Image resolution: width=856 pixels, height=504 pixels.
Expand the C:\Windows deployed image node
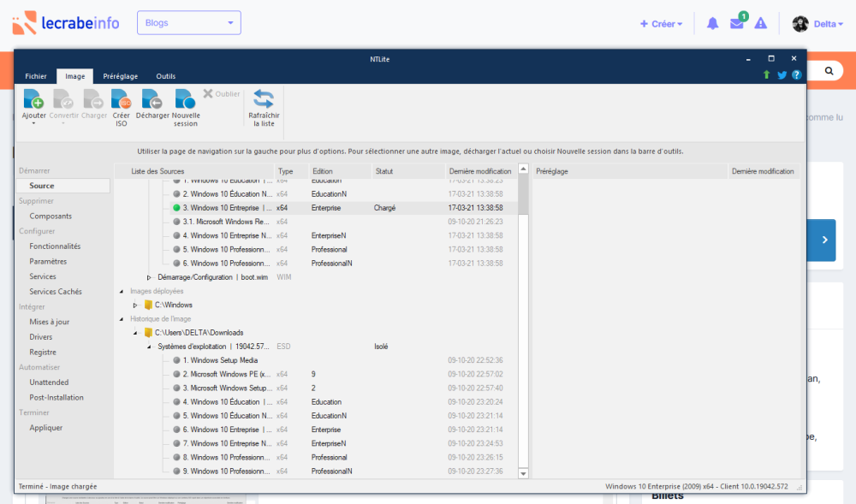135,305
